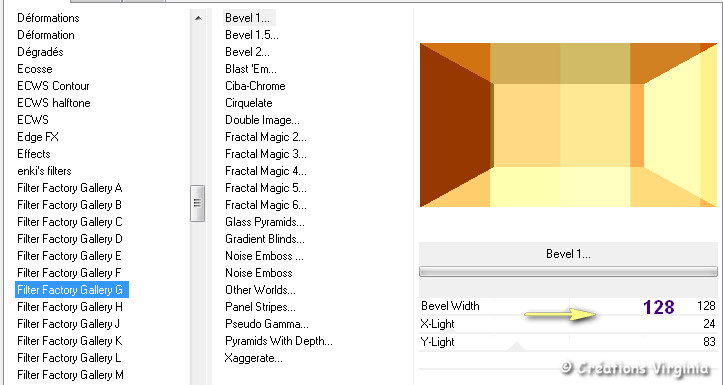
Task: Choose the Fractal Magic 4... filter
Action: tap(266, 171)
